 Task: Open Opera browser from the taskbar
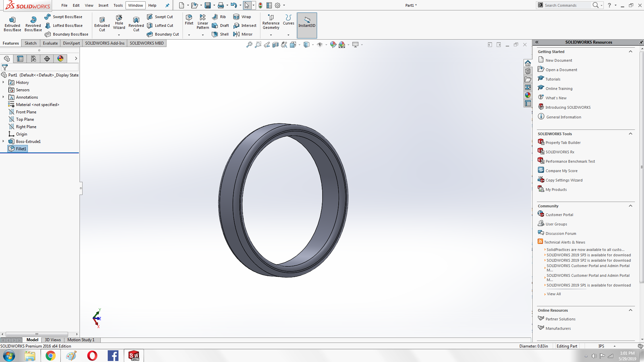coord(92,356)
